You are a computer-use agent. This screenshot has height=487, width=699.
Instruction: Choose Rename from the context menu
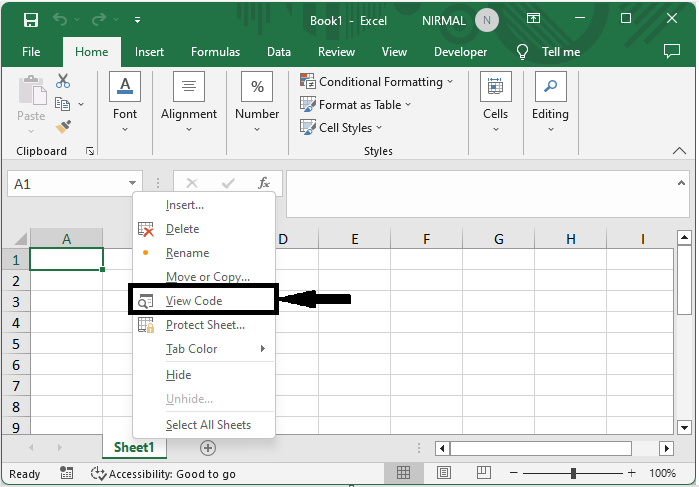pyautogui.click(x=204, y=253)
